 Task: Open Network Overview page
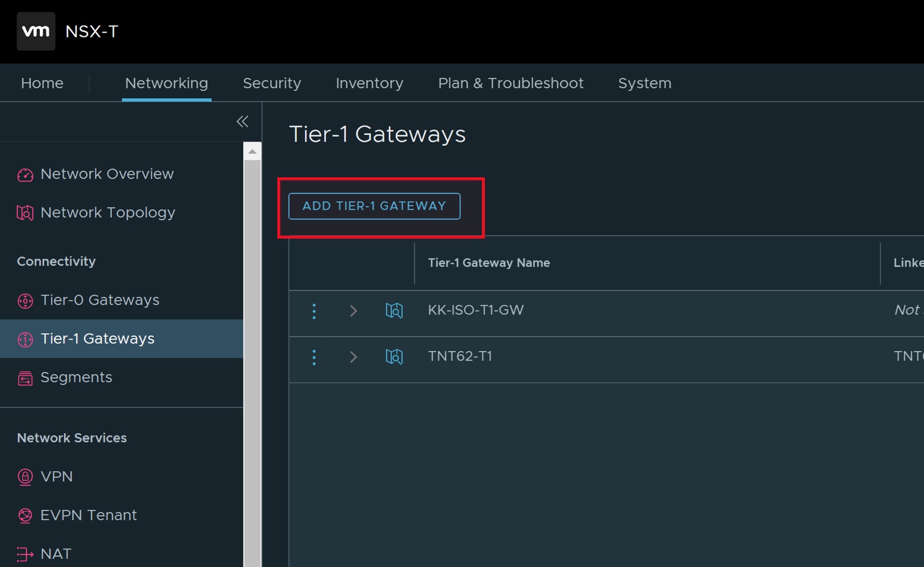point(107,174)
